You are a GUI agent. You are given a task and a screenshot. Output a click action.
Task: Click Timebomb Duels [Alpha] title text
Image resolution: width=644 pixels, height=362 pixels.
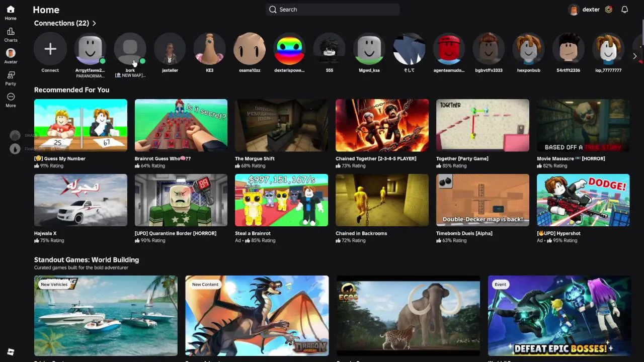click(464, 233)
